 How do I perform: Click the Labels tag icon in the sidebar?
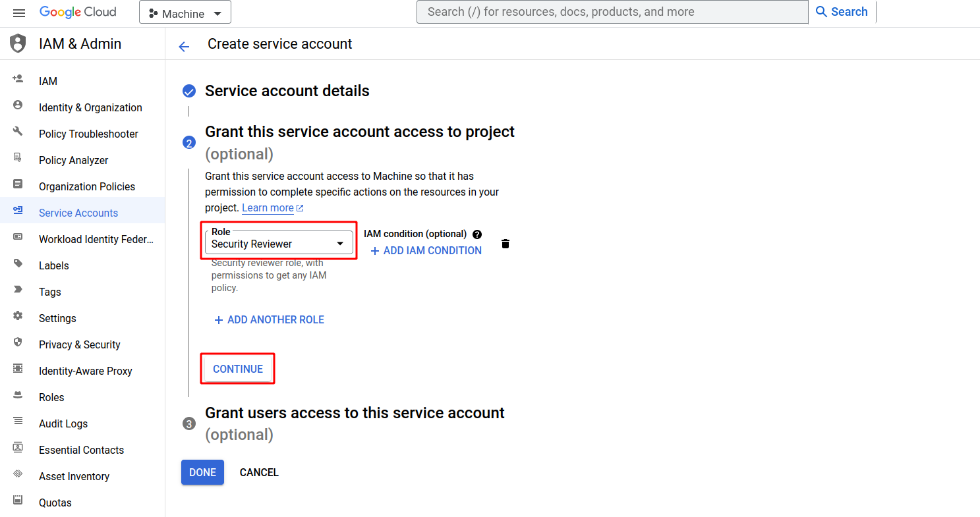18,265
